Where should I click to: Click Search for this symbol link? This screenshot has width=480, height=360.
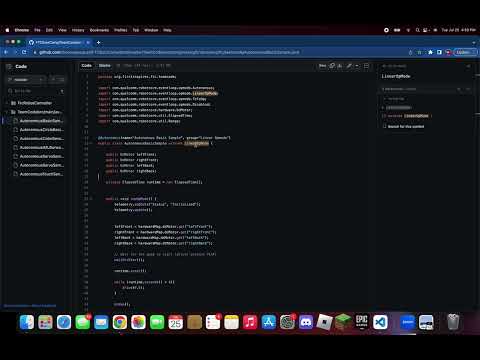(x=406, y=126)
